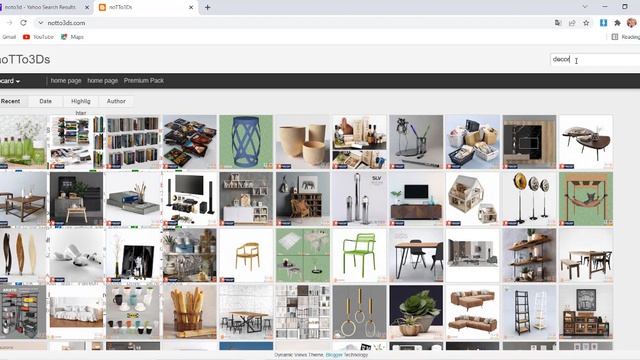
Task: Open the elephant picture wall decor thumbnail
Action: click(302, 198)
